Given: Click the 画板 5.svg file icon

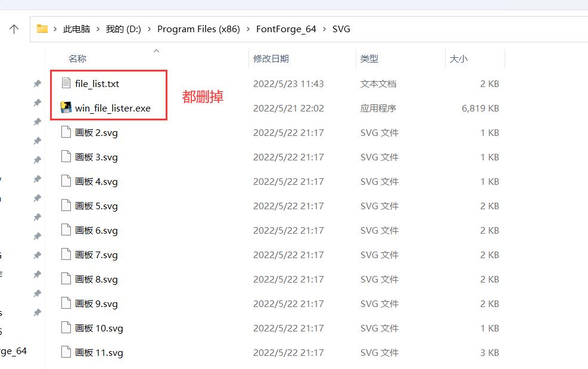Looking at the screenshot, I should click(x=66, y=206).
